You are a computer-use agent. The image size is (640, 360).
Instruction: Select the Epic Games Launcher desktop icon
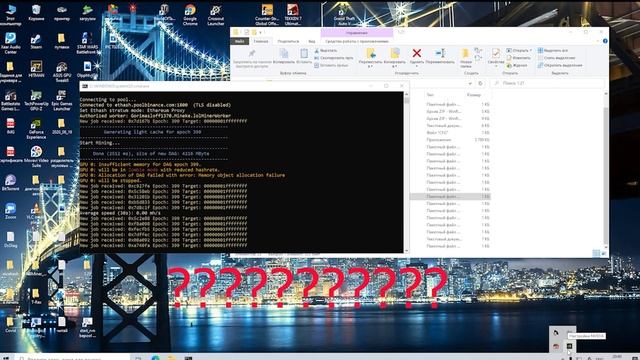62,100
